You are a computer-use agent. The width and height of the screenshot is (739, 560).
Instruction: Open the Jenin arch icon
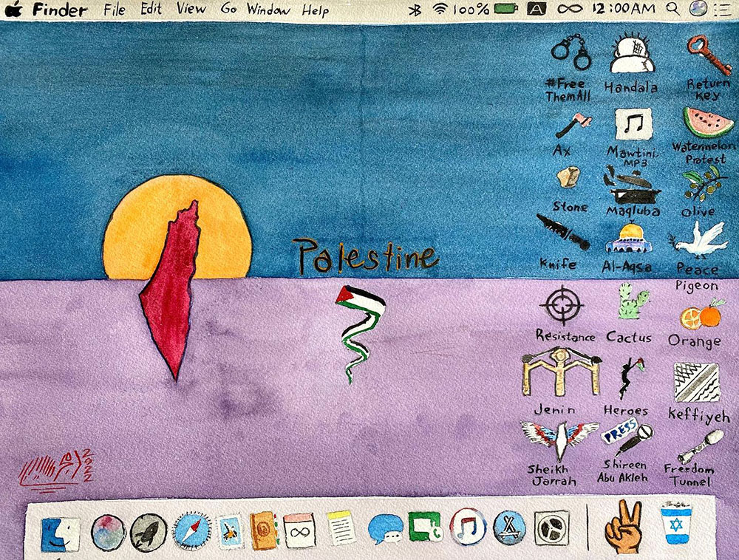[561, 371]
